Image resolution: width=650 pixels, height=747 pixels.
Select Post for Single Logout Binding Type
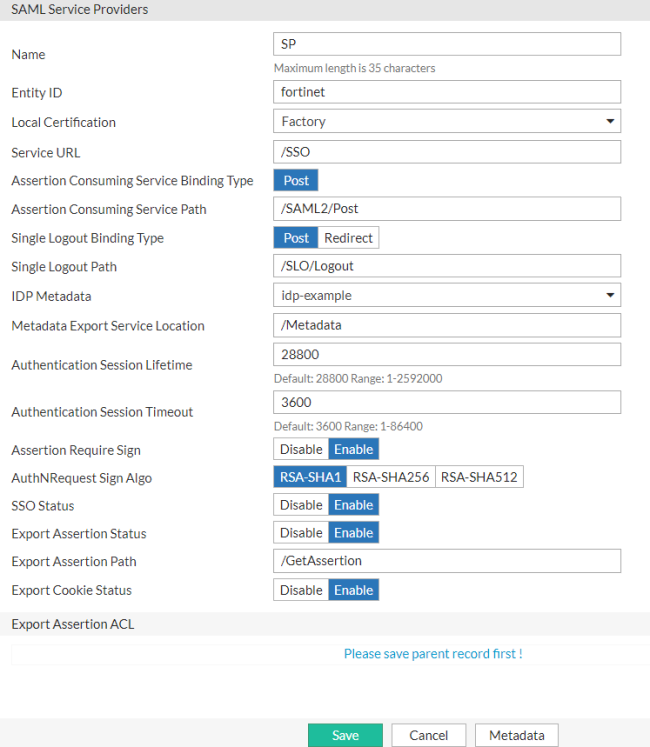(296, 238)
